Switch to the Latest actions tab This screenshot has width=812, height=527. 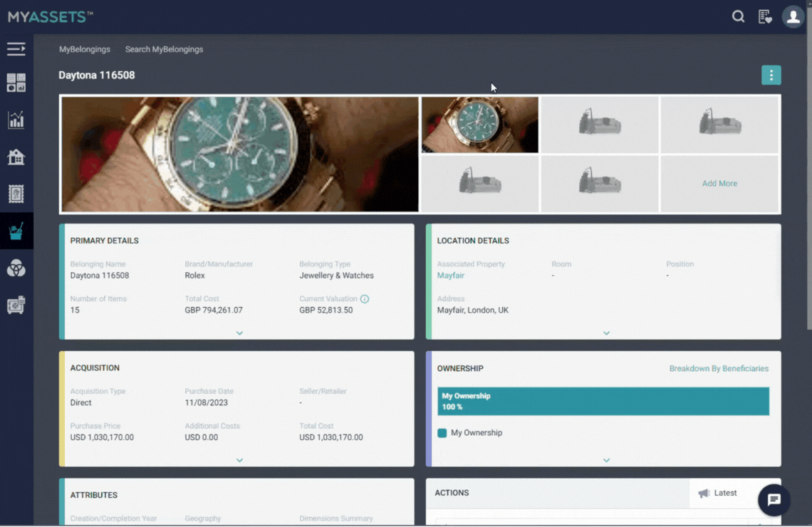pyautogui.click(x=725, y=493)
